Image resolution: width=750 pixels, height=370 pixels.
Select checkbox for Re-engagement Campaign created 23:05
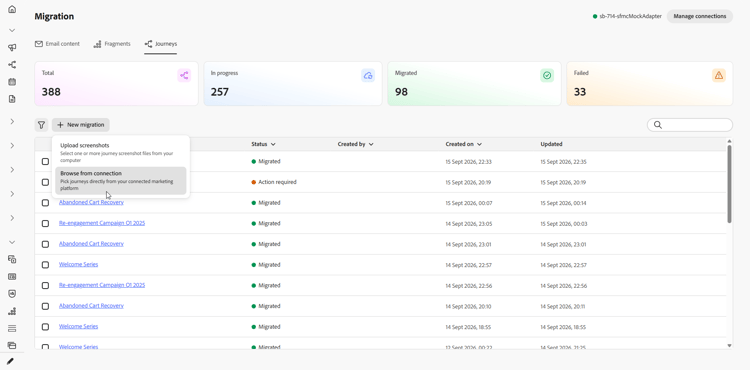45,223
